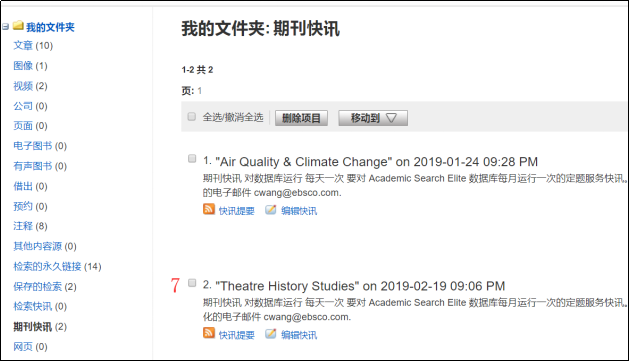Click RSS icon for Air Quality alert
630x362 pixels.
coord(209,210)
